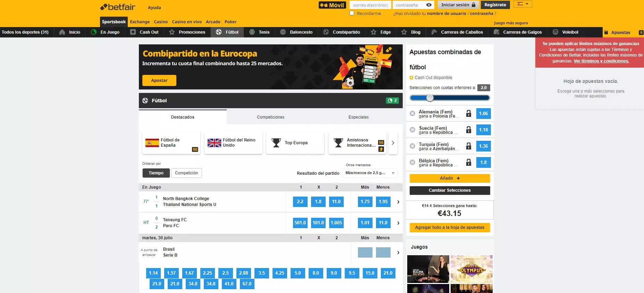644x293 pixels.
Task: Click the Cash Out icon in nav bar
Action: click(x=133, y=32)
